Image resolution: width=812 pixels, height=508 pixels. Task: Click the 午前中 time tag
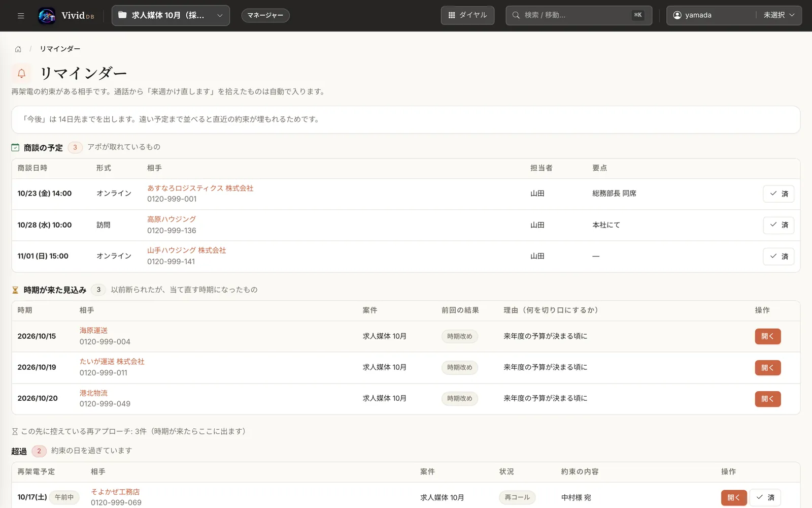click(64, 497)
